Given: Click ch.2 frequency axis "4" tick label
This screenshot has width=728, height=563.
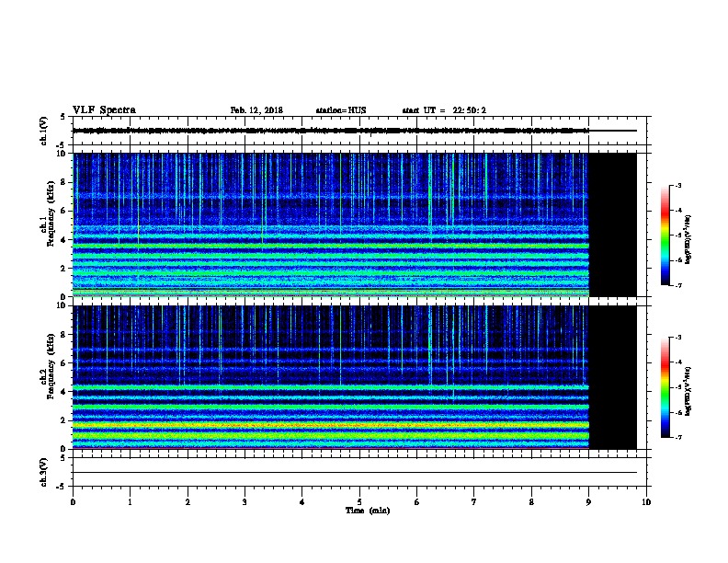Looking at the screenshot, I should click(x=63, y=392).
